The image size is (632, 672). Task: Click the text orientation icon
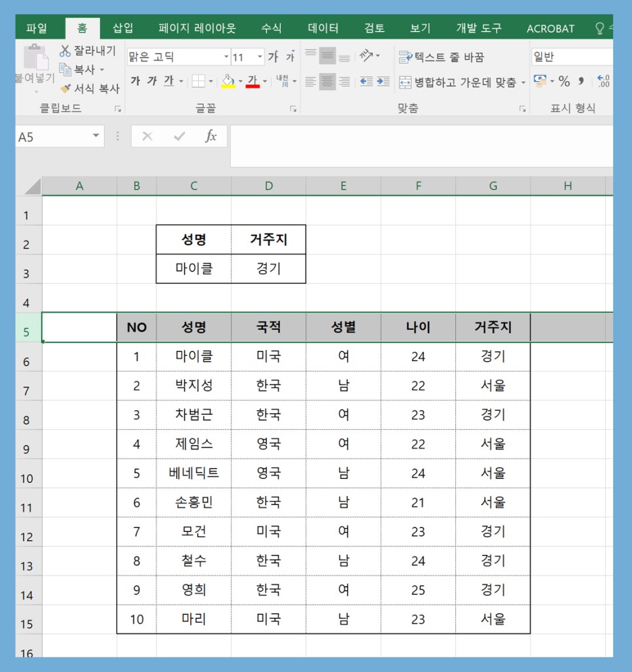(366, 55)
